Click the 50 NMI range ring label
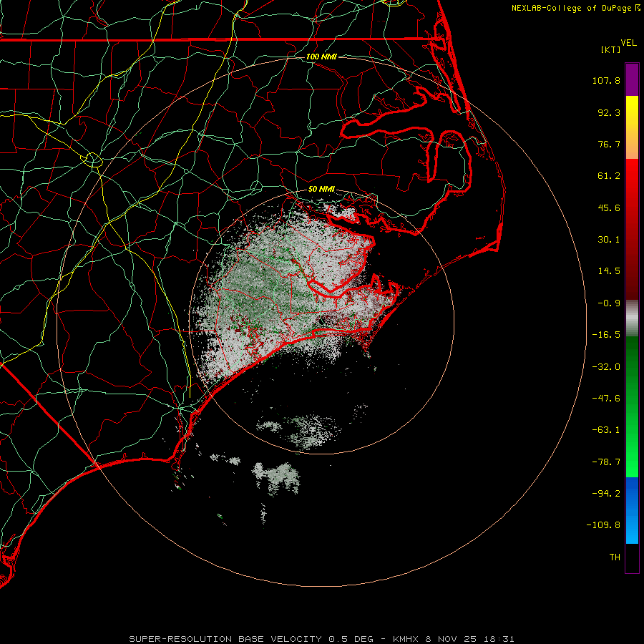The width and height of the screenshot is (644, 644). tap(321, 189)
